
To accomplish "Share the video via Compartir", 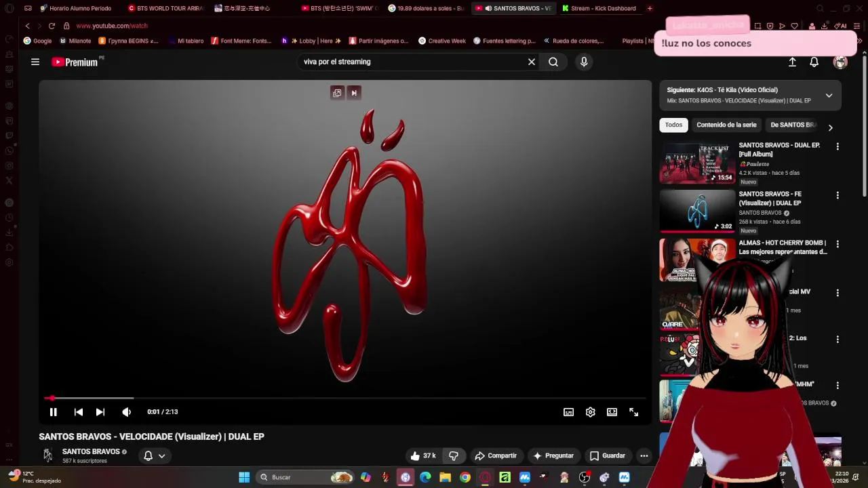I will [x=496, y=455].
